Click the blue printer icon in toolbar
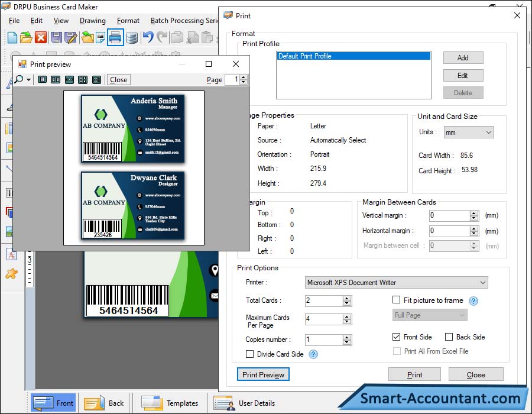 pos(115,37)
